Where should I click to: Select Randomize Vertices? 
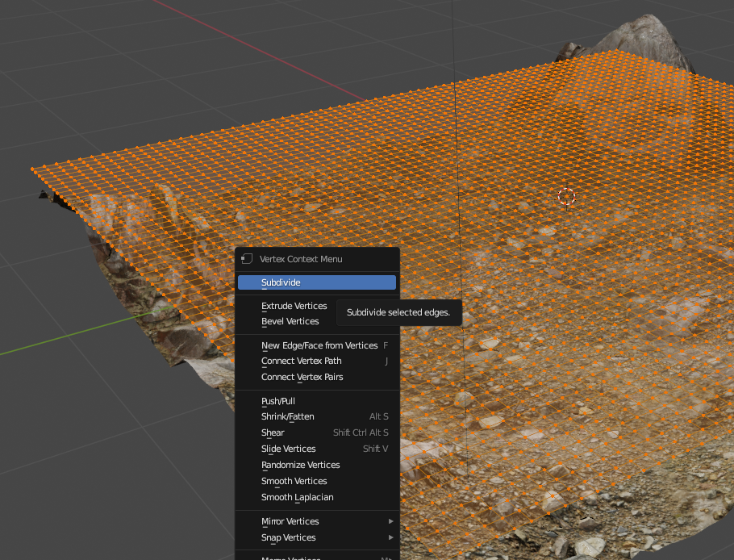click(317, 465)
